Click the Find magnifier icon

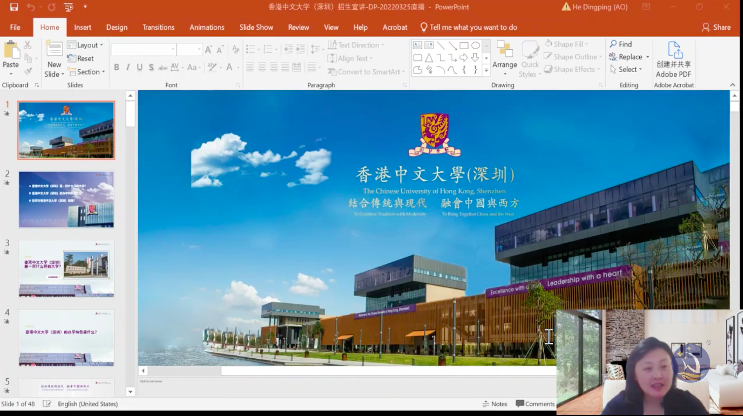coord(613,44)
